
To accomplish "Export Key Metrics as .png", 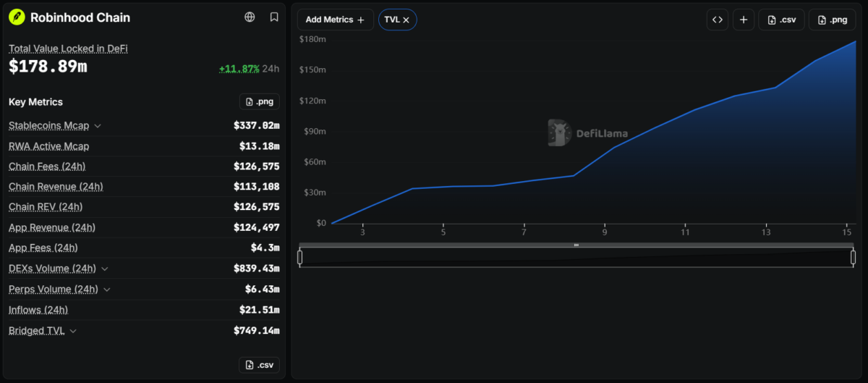I will pyautogui.click(x=260, y=102).
